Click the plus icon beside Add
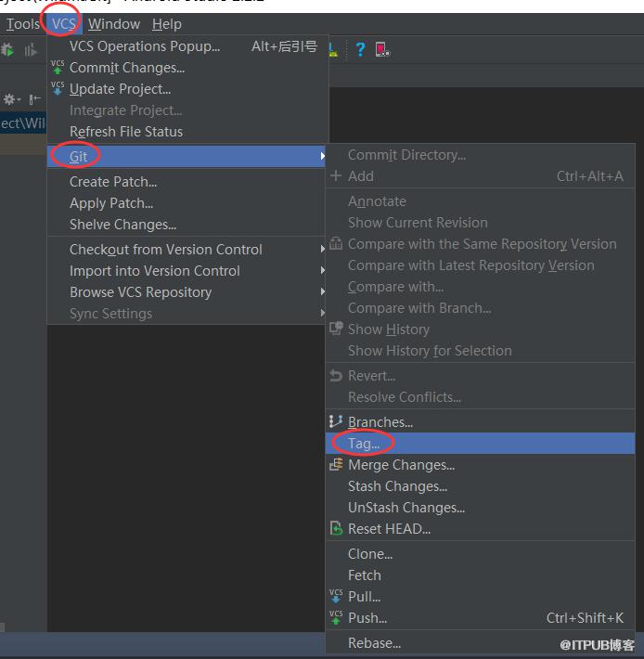Image resolution: width=644 pixels, height=659 pixels. click(x=336, y=175)
